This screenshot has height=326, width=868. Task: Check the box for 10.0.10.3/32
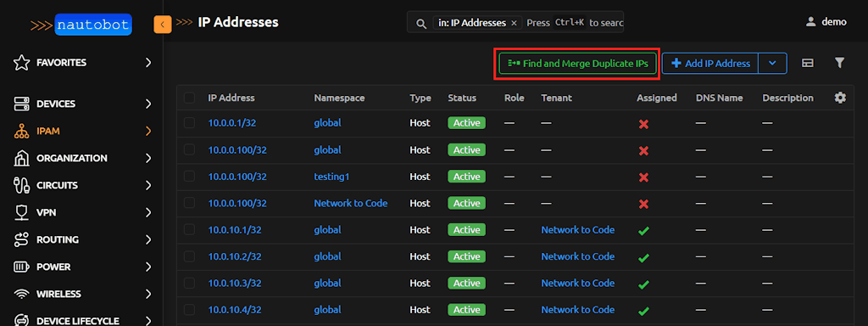[189, 283]
